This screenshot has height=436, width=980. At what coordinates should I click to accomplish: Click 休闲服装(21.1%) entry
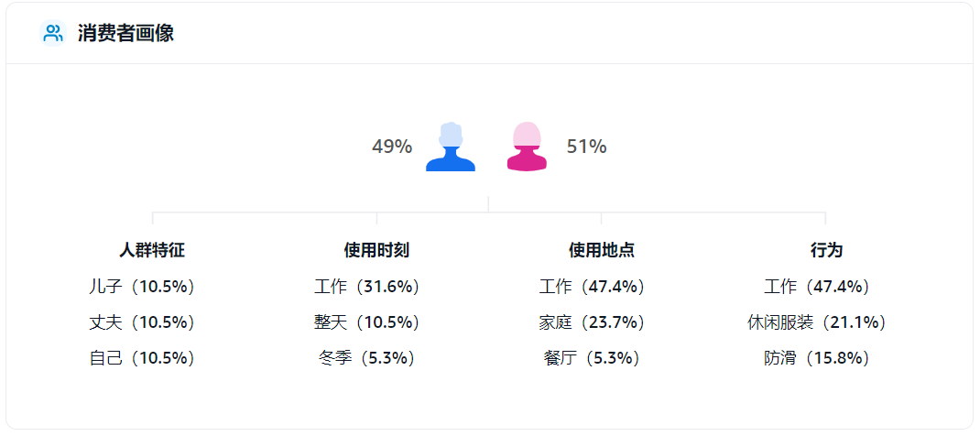(818, 323)
